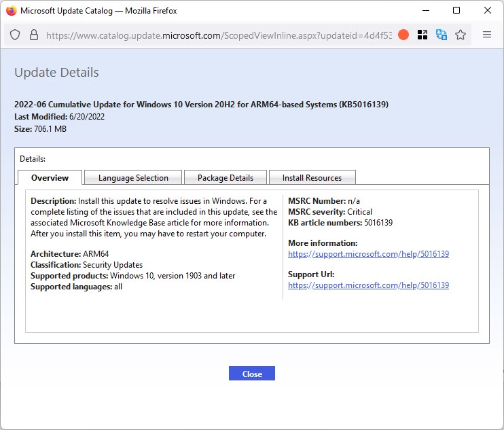Click KB article numbers 5016139 text
Image resolution: width=504 pixels, height=430 pixels.
coord(340,223)
